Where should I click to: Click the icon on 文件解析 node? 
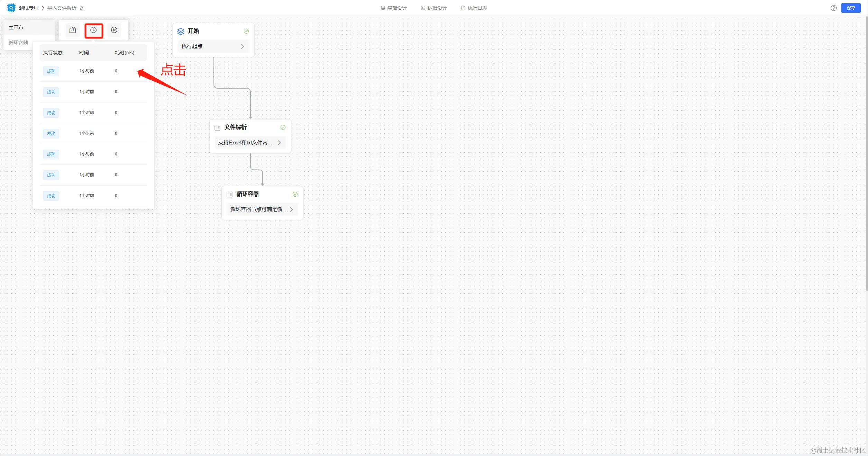pos(218,128)
